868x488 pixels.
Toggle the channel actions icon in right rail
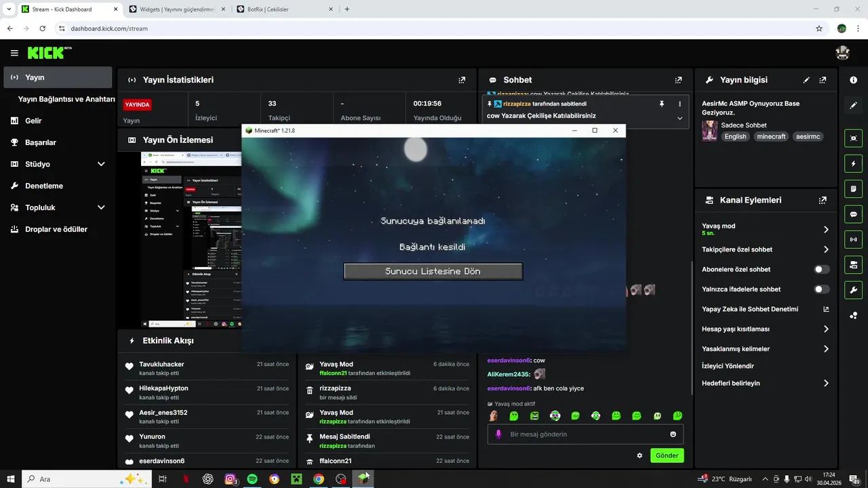853,264
